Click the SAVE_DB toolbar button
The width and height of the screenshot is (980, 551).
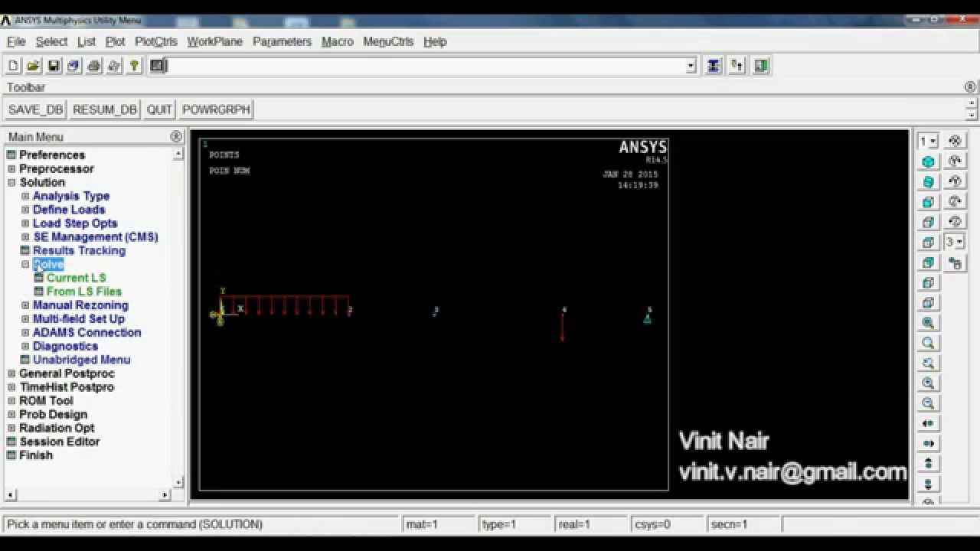click(x=35, y=109)
